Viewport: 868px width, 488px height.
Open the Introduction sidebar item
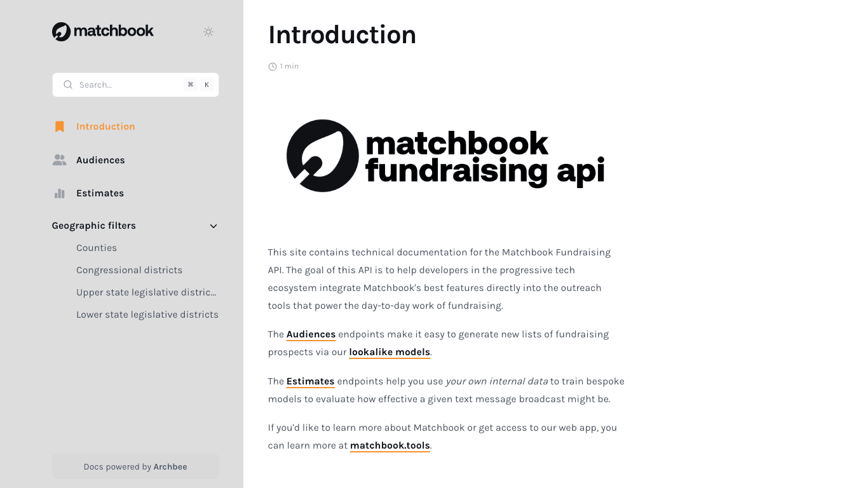coord(105,126)
